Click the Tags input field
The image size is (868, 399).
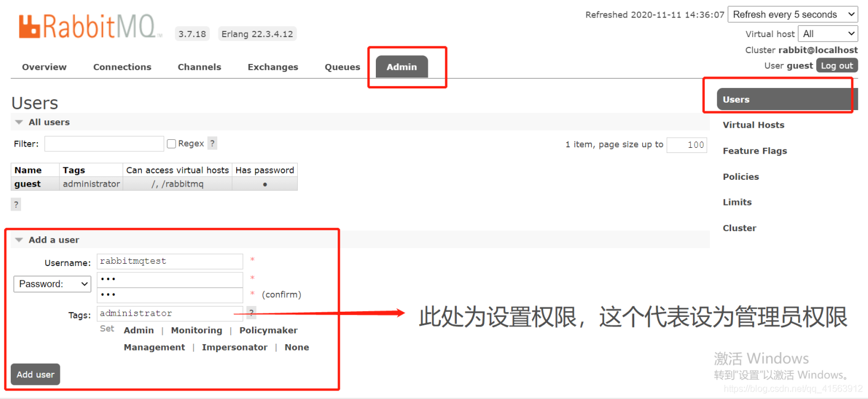point(170,313)
